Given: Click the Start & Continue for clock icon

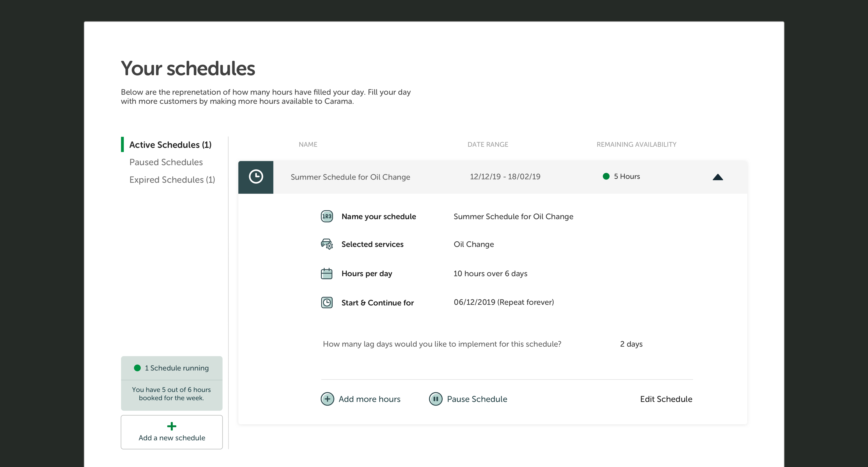Looking at the screenshot, I should click(x=327, y=302).
